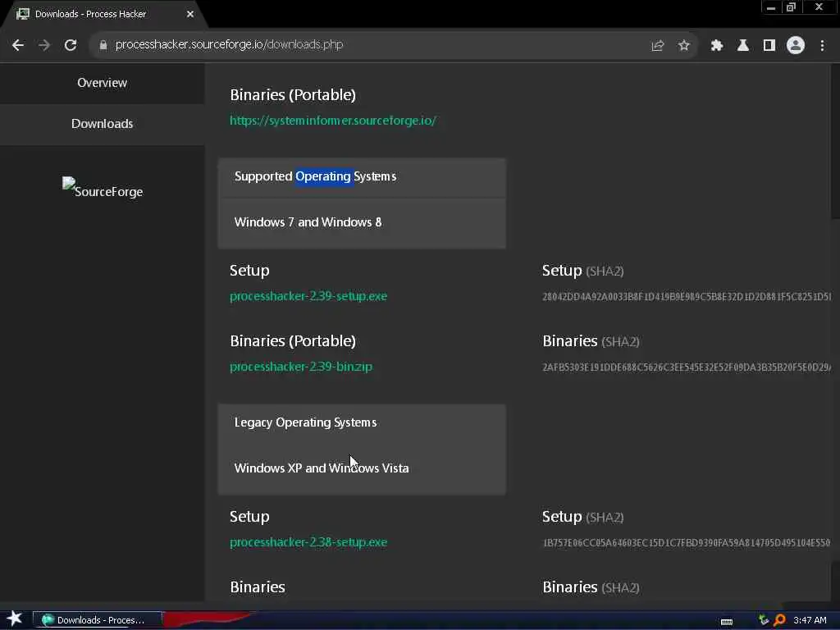Open the Overview sidebar item
The image size is (840, 630).
point(102,83)
